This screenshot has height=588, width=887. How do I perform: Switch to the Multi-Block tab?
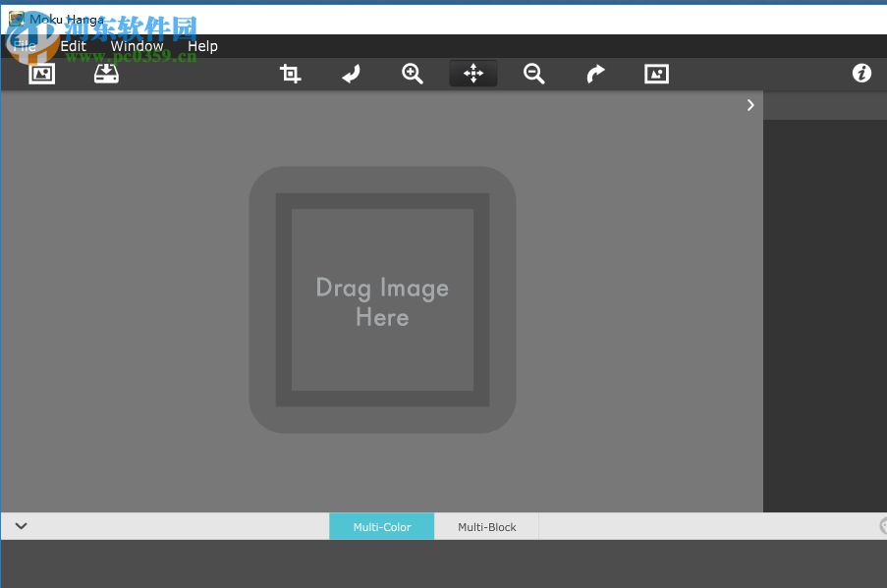coord(486,527)
